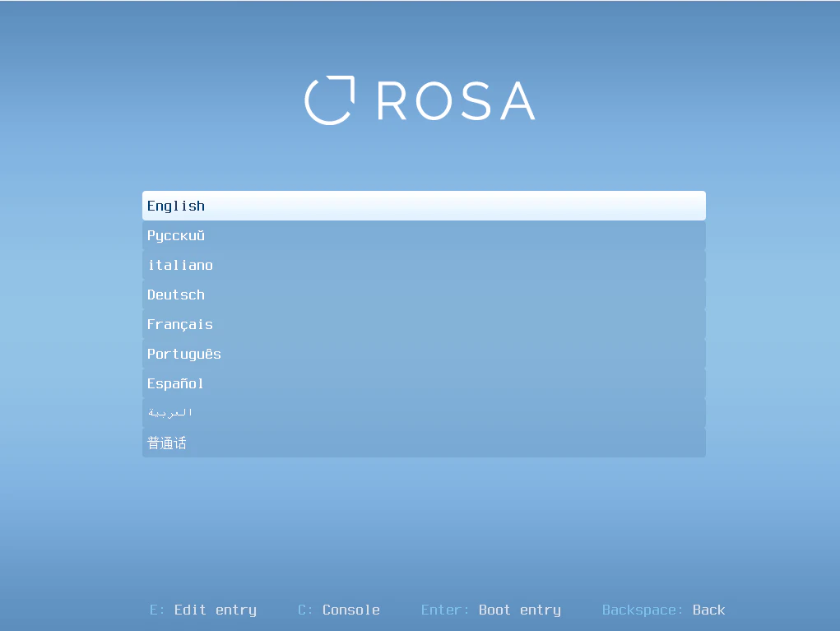
Task: Select Español language option
Action: click(x=424, y=383)
